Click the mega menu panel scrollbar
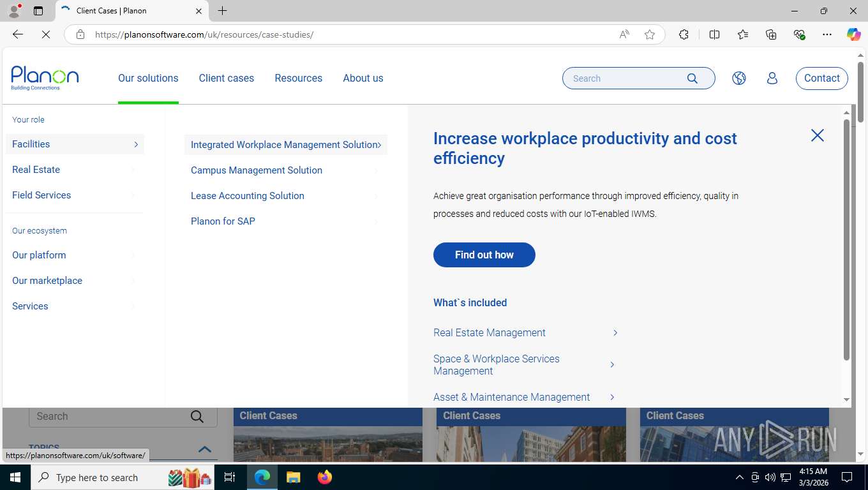 coord(847,239)
